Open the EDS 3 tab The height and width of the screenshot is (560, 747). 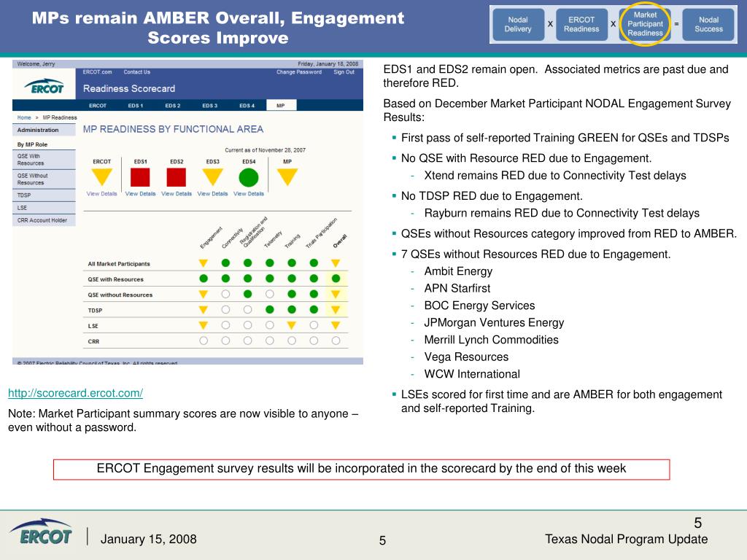pos(209,105)
